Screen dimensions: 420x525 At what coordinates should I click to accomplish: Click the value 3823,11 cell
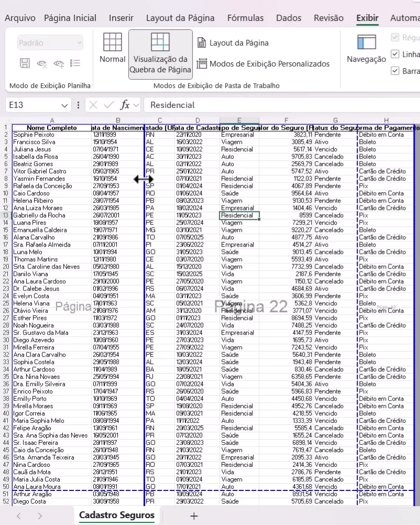[x=286, y=135]
